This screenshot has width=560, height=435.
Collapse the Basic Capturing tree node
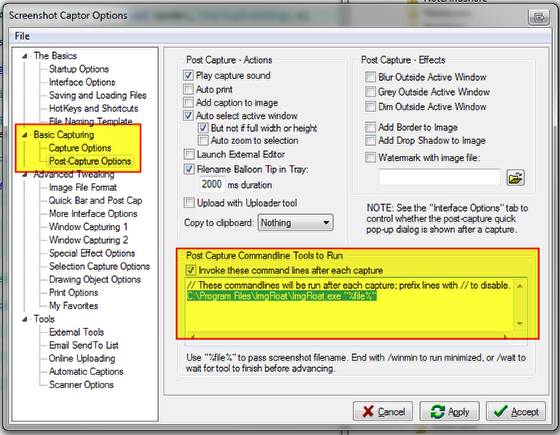click(24, 135)
